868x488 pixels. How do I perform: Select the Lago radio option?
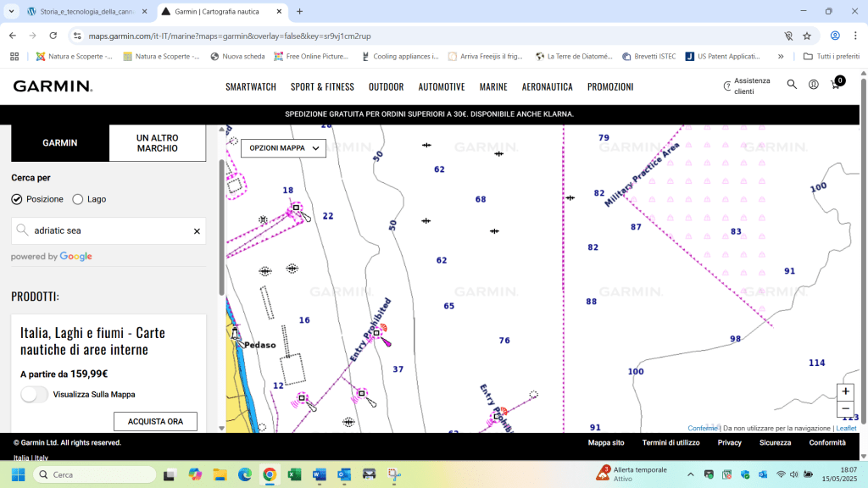78,199
